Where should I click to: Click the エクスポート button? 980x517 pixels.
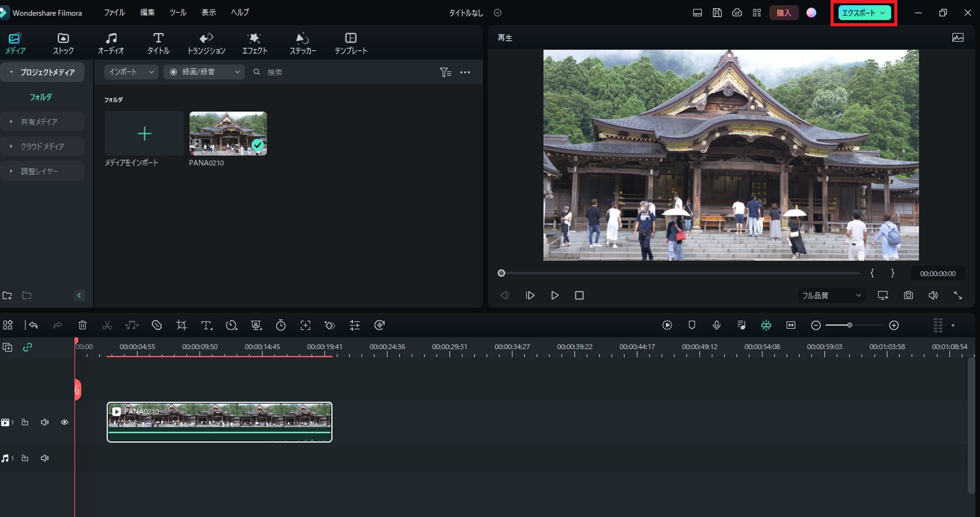[864, 13]
